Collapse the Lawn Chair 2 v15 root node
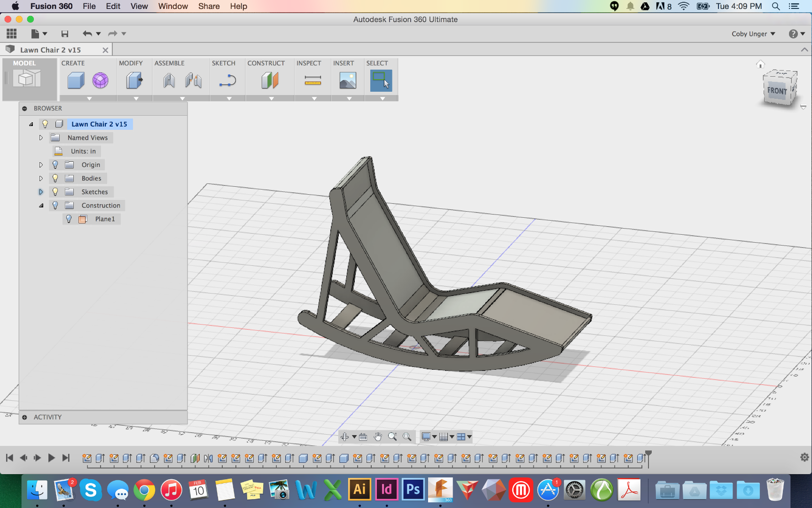Viewport: 812px width, 508px height. coord(31,124)
